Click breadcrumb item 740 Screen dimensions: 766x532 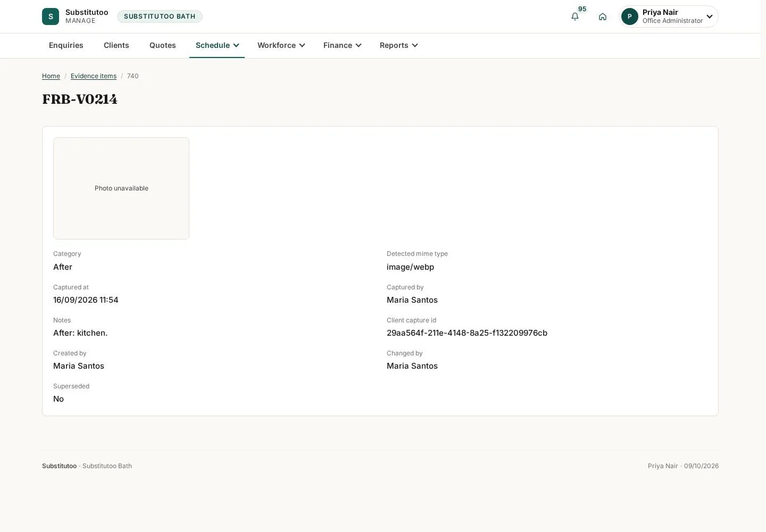coord(133,76)
